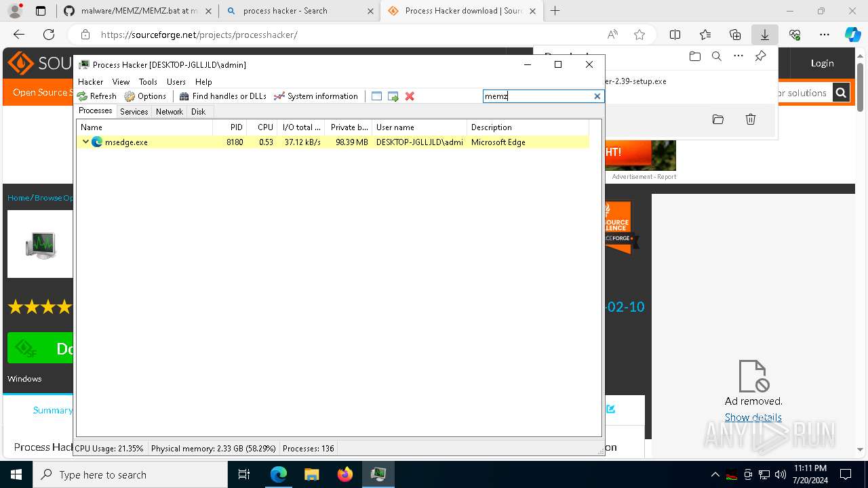Switch to the Services tab
The image size is (868, 488).
pos(134,112)
